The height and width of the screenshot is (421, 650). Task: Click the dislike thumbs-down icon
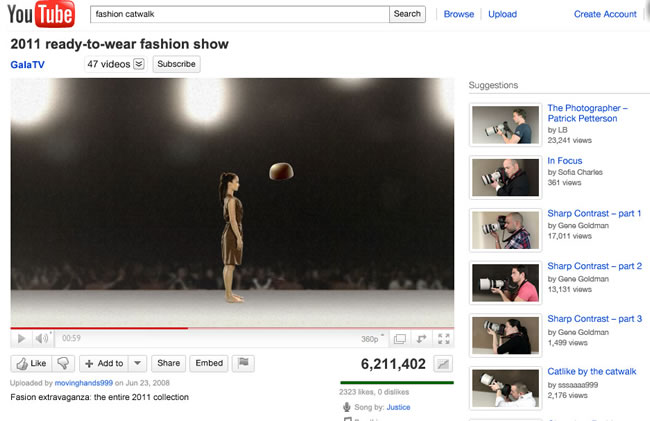[x=63, y=363]
